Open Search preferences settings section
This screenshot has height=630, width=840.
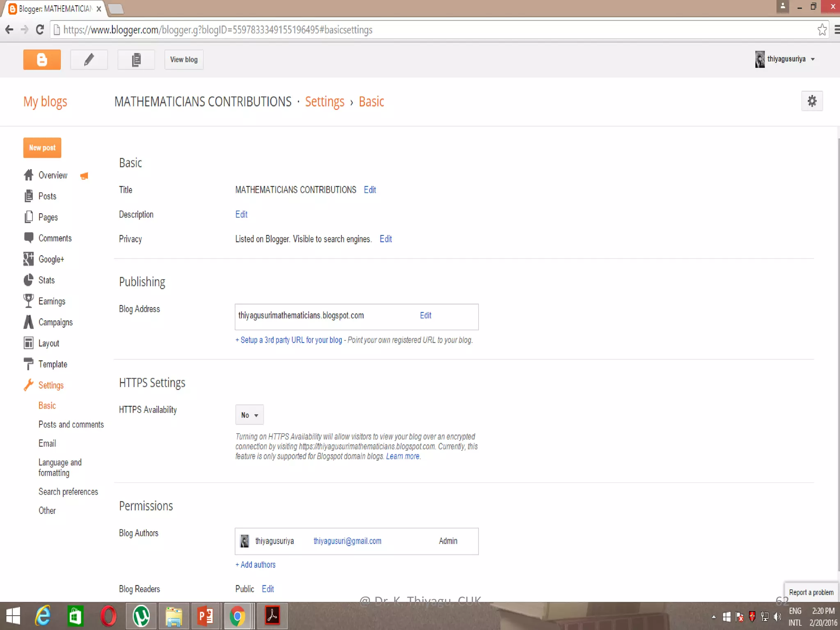tap(68, 492)
